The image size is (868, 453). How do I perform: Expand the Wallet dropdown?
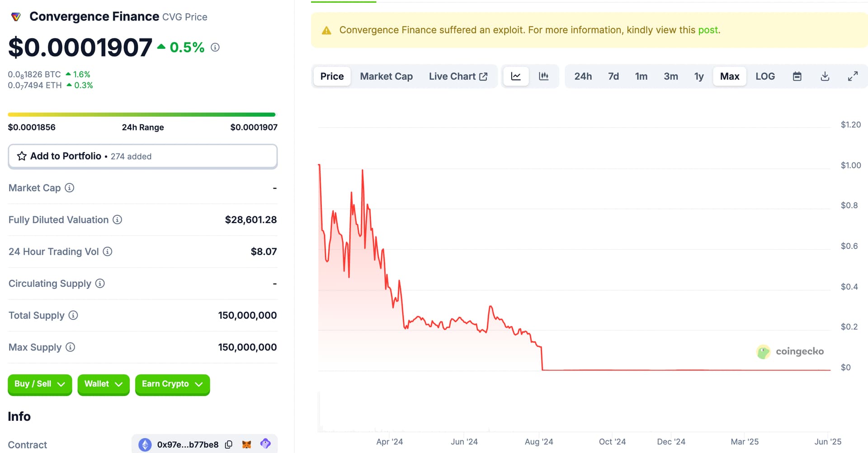(x=103, y=384)
